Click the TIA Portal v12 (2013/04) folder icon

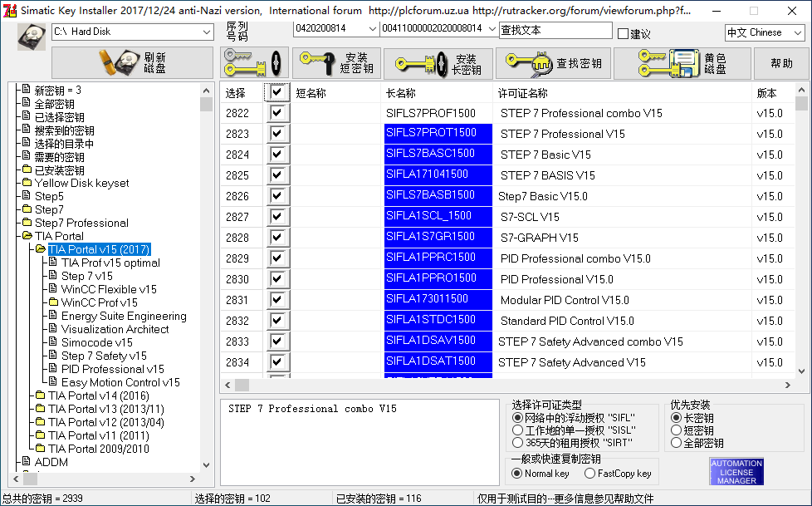(x=41, y=421)
